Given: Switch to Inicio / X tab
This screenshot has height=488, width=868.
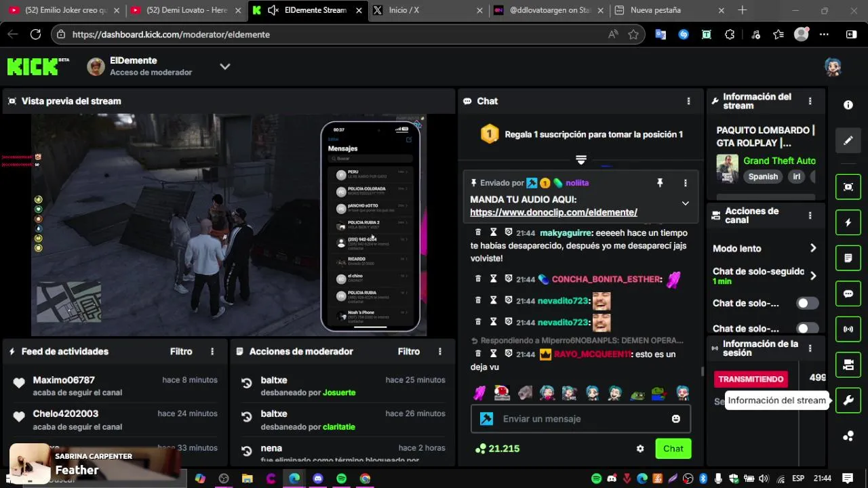Looking at the screenshot, I should [428, 10].
